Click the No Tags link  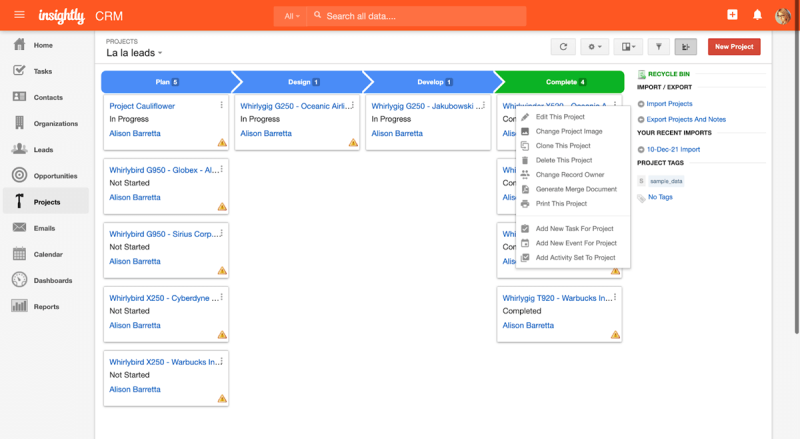660,197
